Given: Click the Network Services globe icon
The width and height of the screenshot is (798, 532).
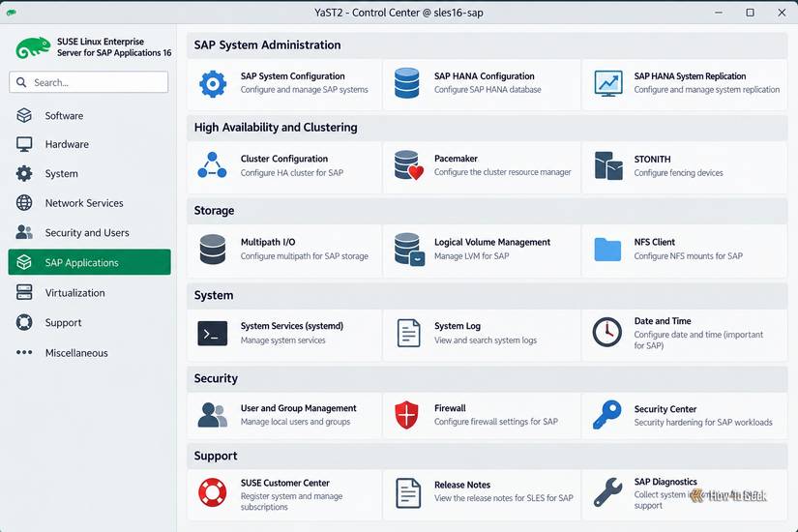Looking at the screenshot, I should point(24,202).
